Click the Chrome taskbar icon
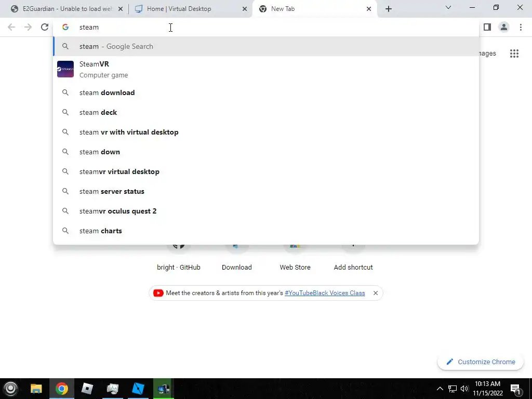The image size is (532, 399). coord(61,389)
